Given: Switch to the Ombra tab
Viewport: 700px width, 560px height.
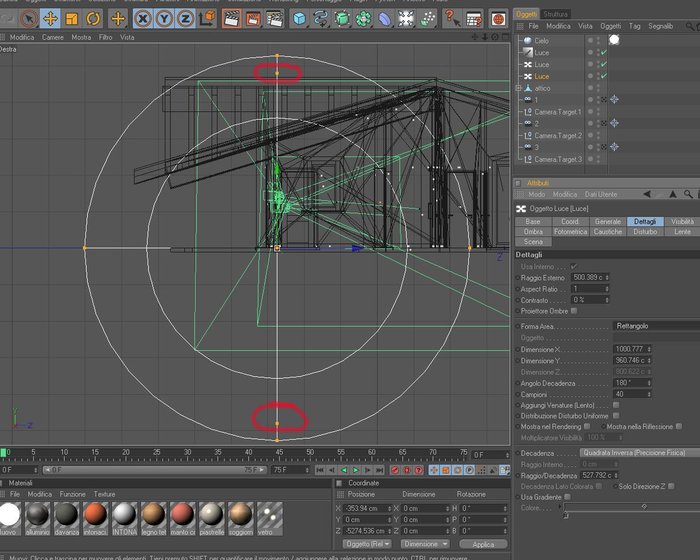Looking at the screenshot, I should [x=533, y=232].
